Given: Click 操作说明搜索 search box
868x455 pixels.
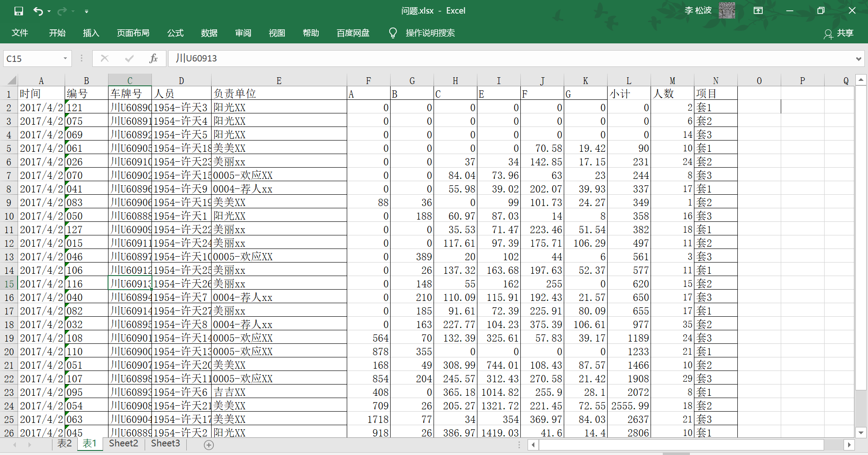Looking at the screenshot, I should click(x=430, y=33).
